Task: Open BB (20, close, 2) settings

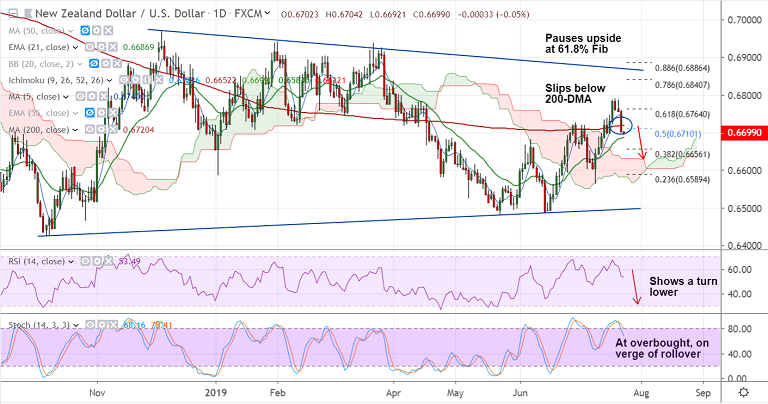Action: click(106, 64)
